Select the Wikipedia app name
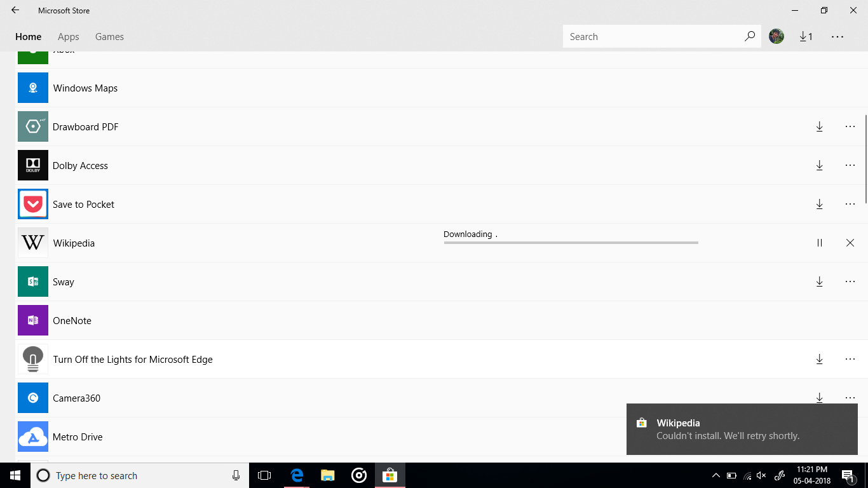 click(74, 243)
